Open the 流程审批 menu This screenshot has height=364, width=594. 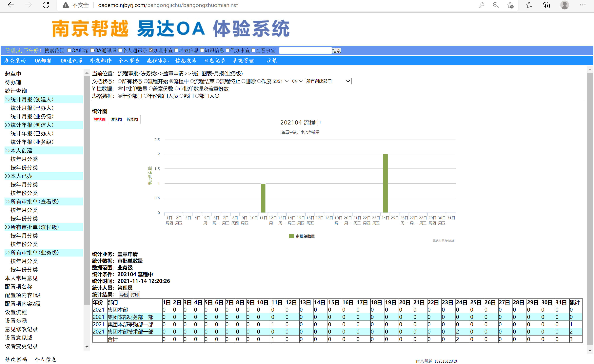tap(157, 61)
